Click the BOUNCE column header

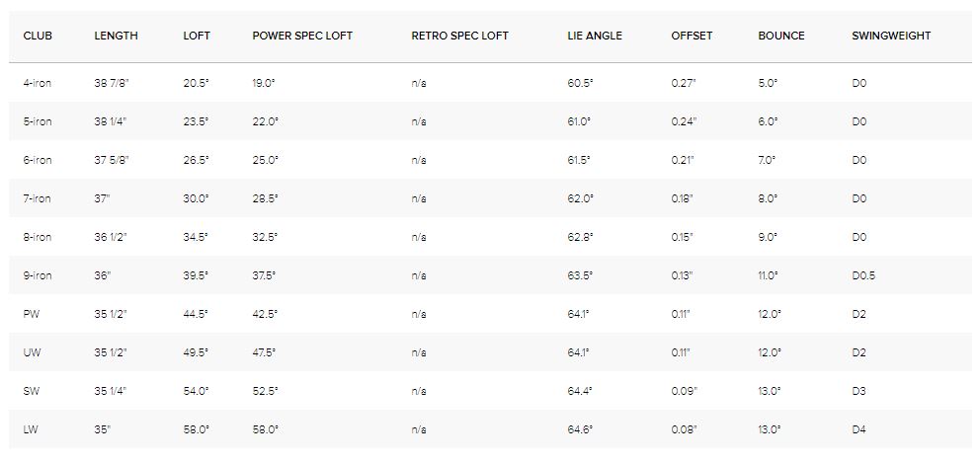coord(781,36)
